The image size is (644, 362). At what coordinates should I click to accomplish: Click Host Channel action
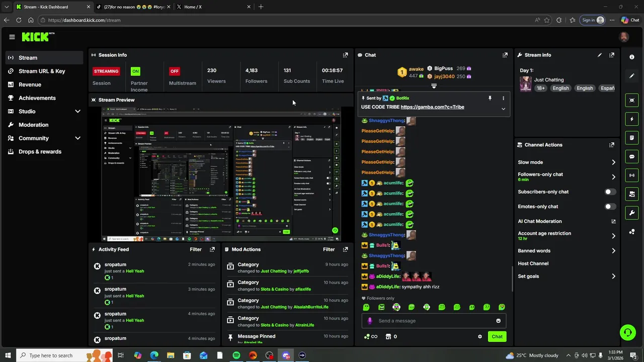(x=533, y=263)
